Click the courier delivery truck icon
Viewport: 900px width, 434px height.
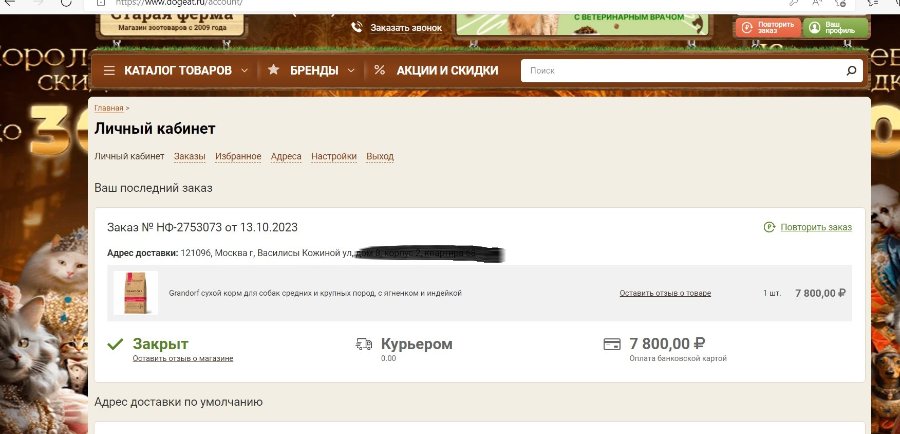[x=364, y=344]
